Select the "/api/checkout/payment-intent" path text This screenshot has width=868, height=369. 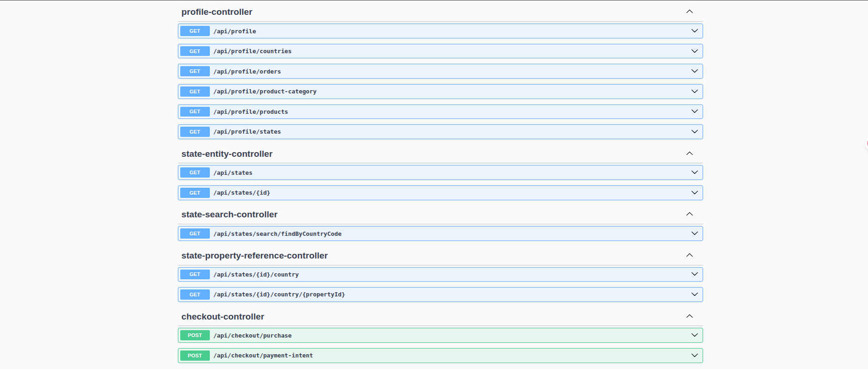(x=263, y=356)
